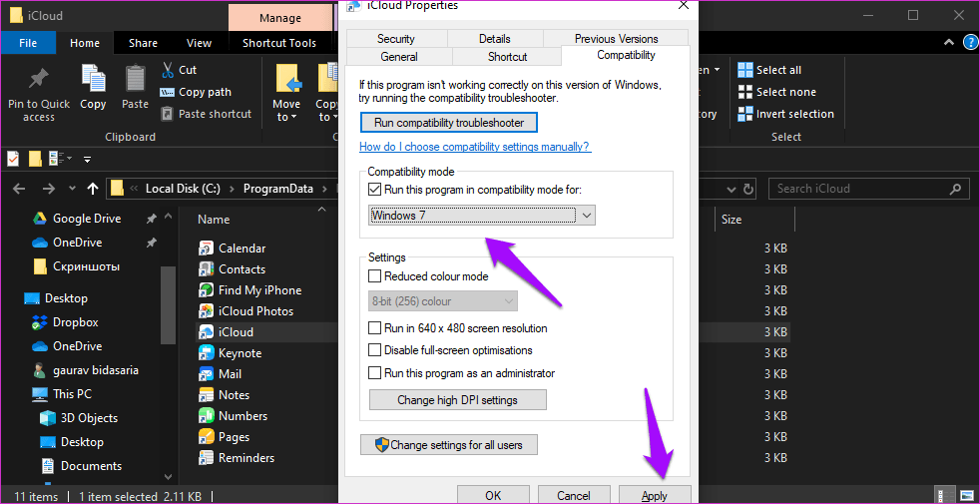Click the Search iCloud field
This screenshot has width=980, height=504.
[x=869, y=189]
